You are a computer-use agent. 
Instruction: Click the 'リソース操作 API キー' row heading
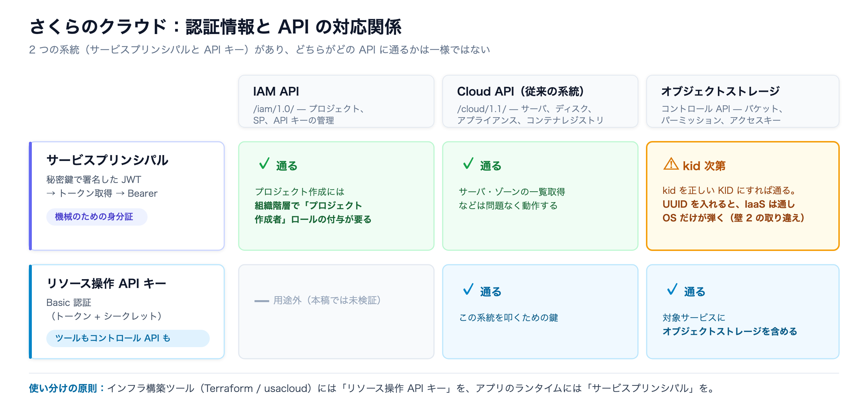click(x=106, y=283)
